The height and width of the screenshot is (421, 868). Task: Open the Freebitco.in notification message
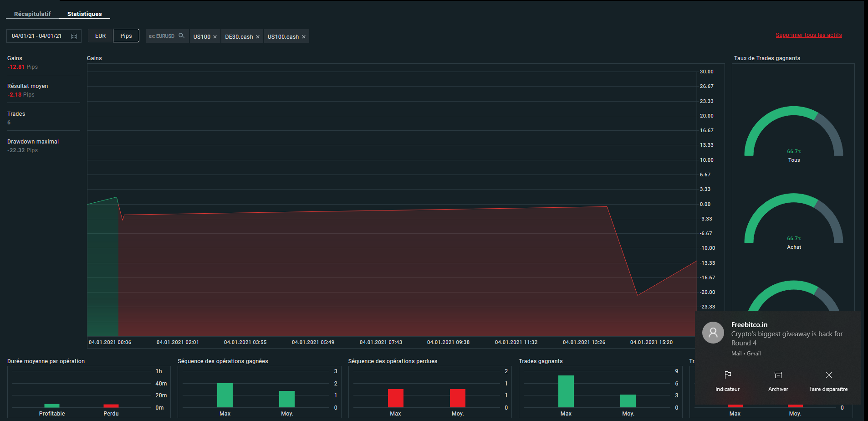786,338
